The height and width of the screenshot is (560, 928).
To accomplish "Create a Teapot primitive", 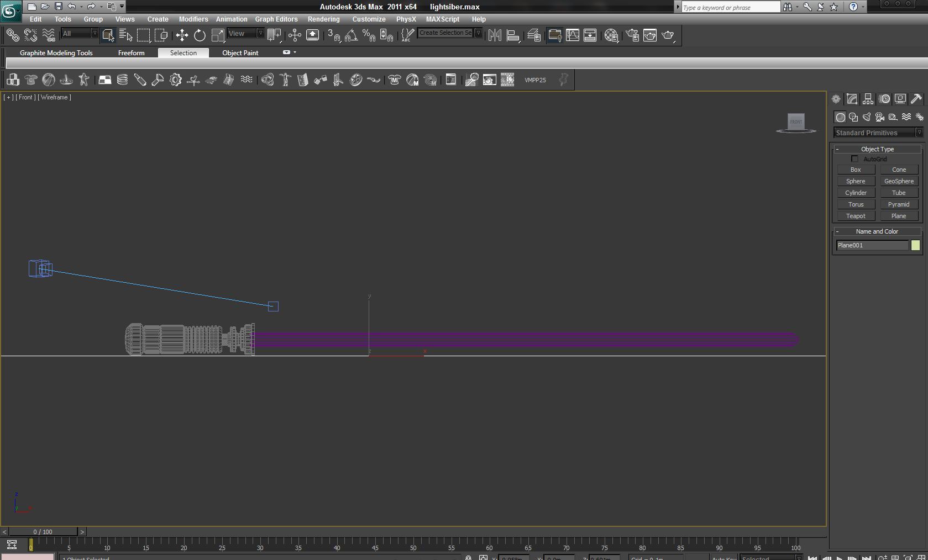I will [x=856, y=216].
